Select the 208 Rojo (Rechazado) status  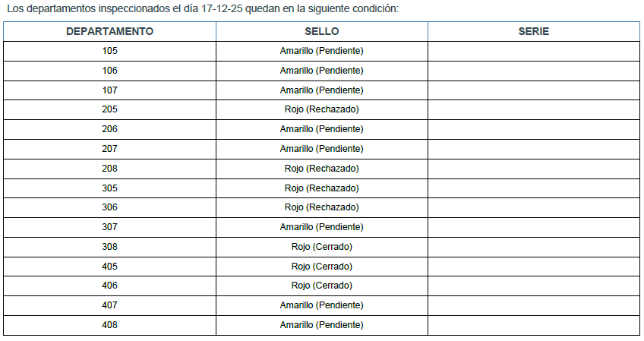(321, 169)
